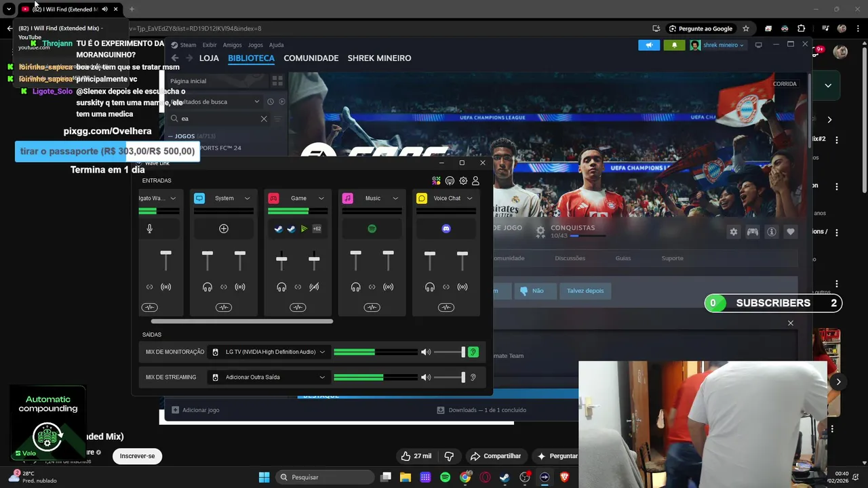Click the favorite heart icon in Steam game page
The image size is (868, 488).
click(x=791, y=232)
